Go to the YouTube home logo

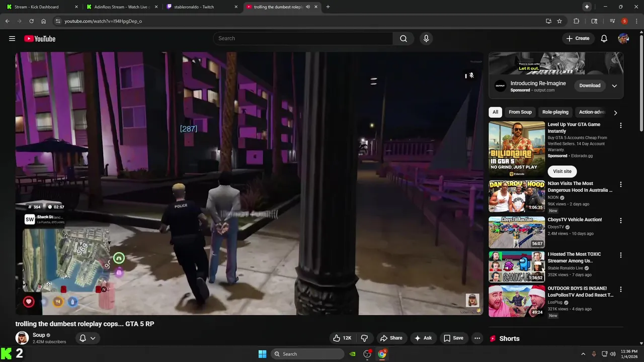pyautogui.click(x=40, y=39)
